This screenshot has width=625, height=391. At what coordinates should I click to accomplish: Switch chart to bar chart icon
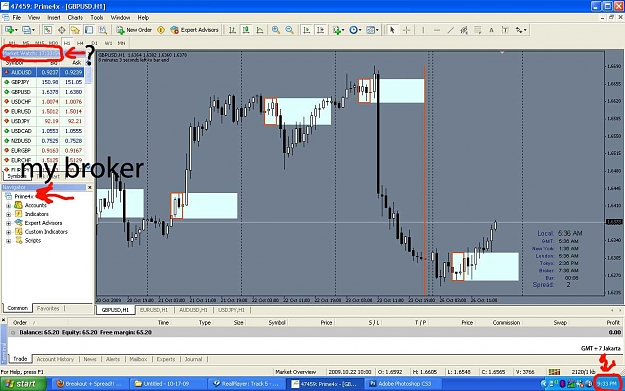pyautogui.click(x=232, y=30)
